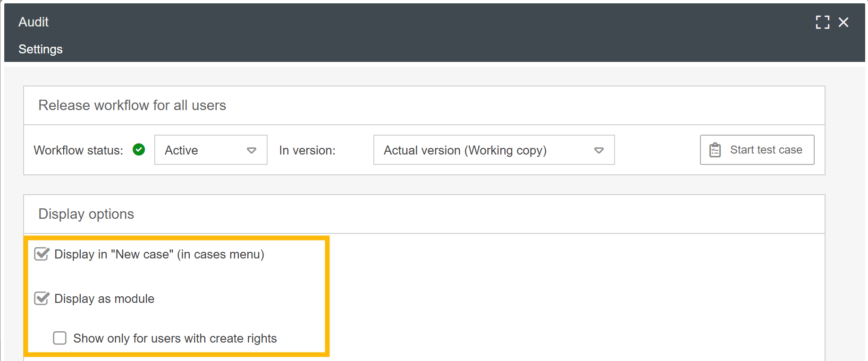Enable Show only for users with create rights

coord(60,338)
